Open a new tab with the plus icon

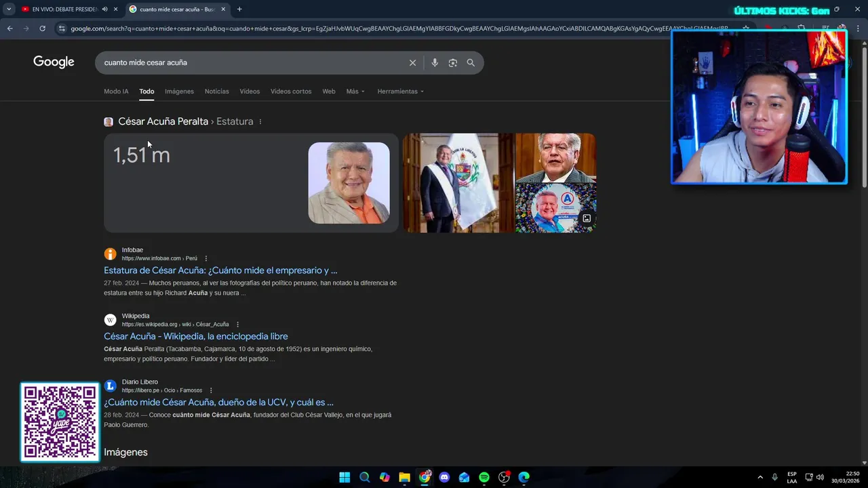[x=239, y=9]
